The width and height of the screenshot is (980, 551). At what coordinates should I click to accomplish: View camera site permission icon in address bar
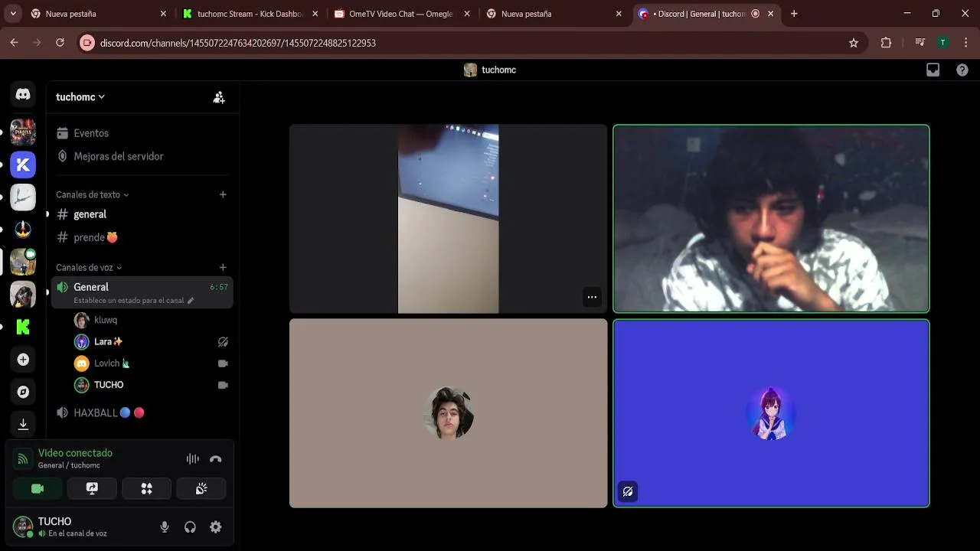(87, 43)
